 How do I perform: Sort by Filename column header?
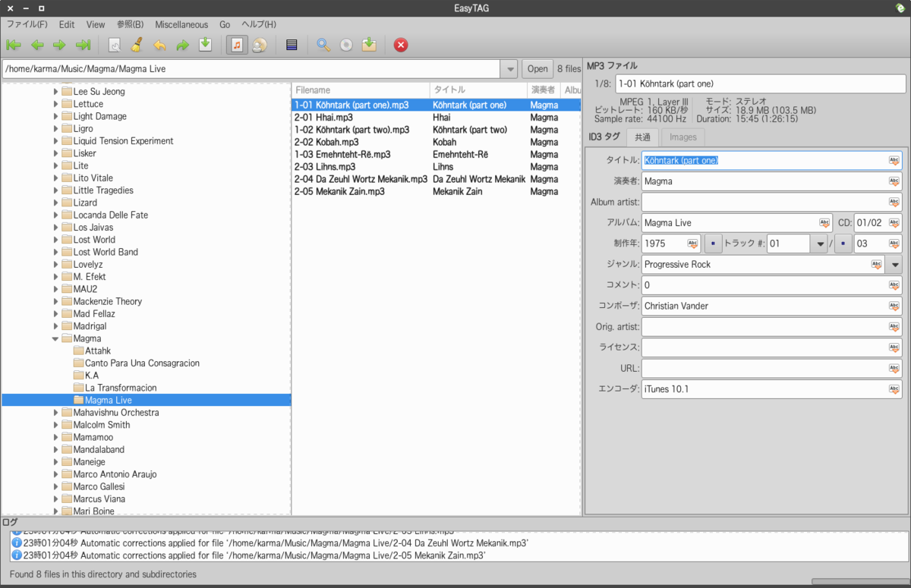point(361,90)
